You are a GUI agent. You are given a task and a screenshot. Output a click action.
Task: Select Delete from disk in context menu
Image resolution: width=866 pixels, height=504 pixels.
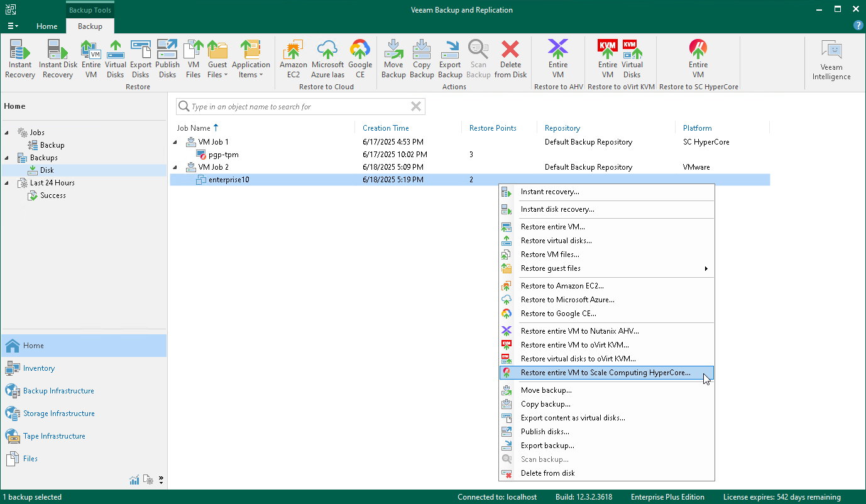coord(606,473)
